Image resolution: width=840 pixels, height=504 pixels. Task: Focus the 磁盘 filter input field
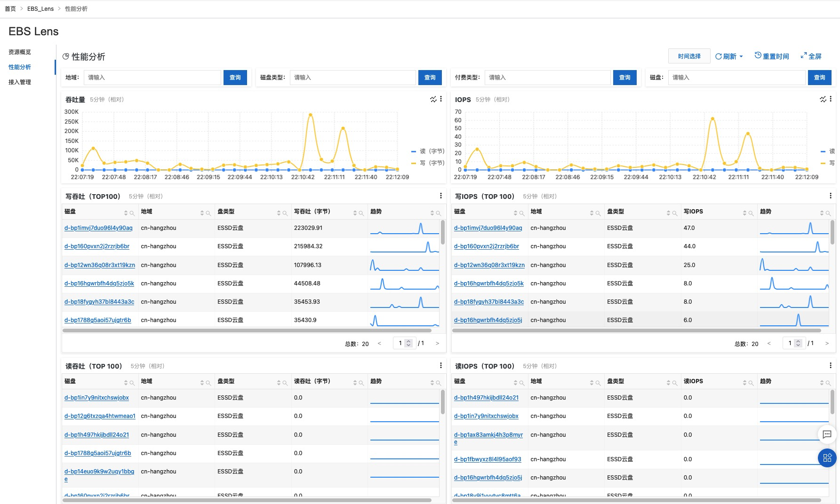737,78
